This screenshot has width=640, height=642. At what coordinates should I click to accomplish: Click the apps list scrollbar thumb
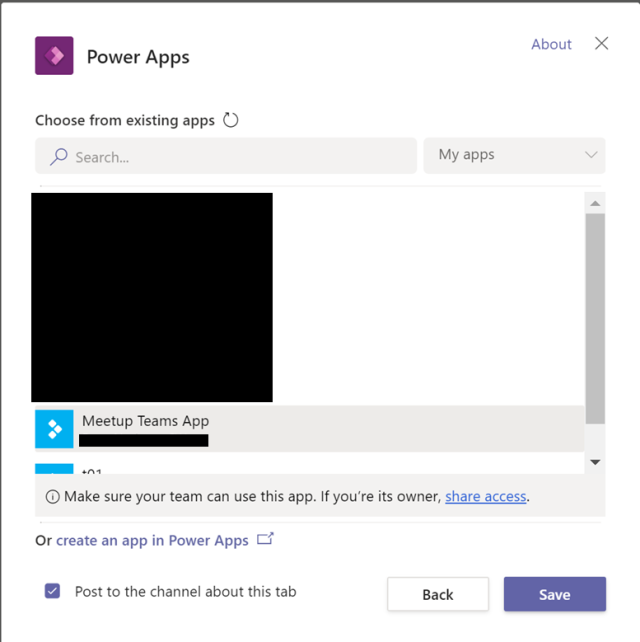[595, 319]
